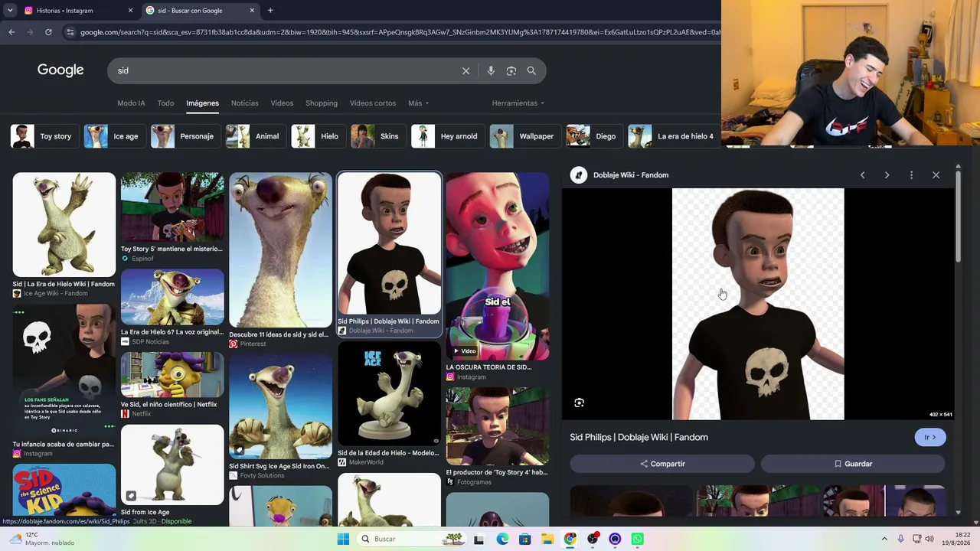Open the Doblaje Wiki - Fandom source link in the panel header
Screen dimensions: 980x551
coord(631,175)
